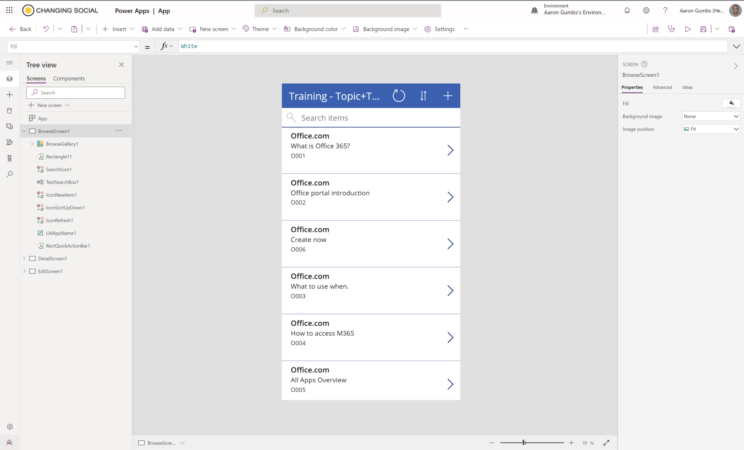Switch to the Components tab
Image resolution: width=744 pixels, height=450 pixels.
69,78
